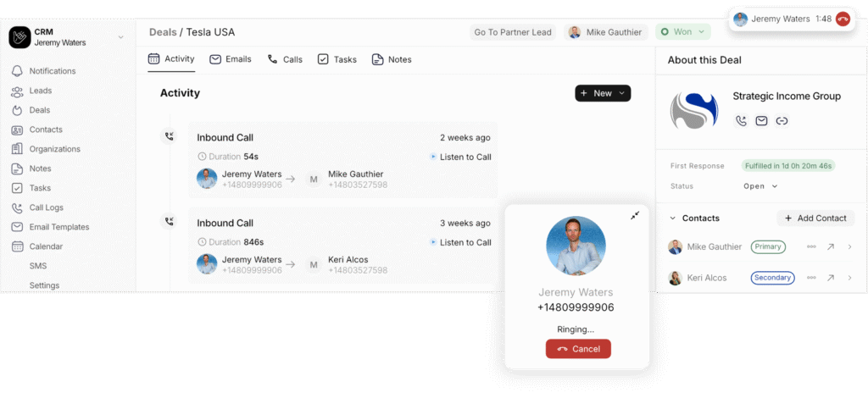Click the link icon under Strategic Income Group

click(782, 120)
